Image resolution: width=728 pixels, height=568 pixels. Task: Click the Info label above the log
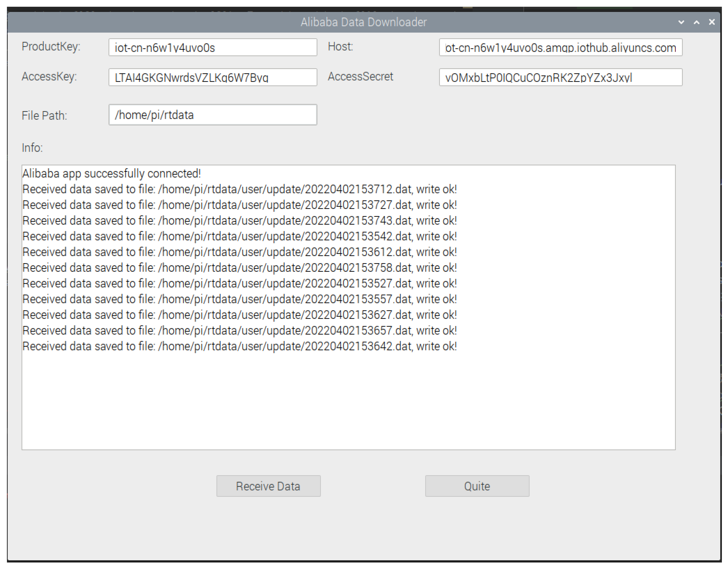pyautogui.click(x=32, y=148)
